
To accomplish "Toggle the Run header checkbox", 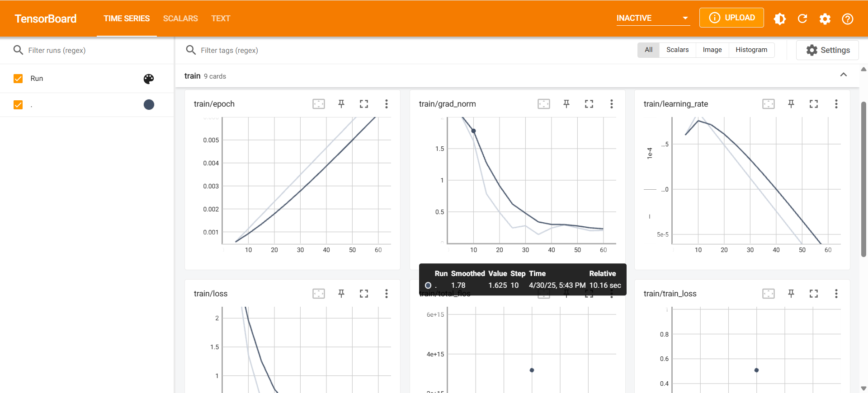I will tap(18, 79).
